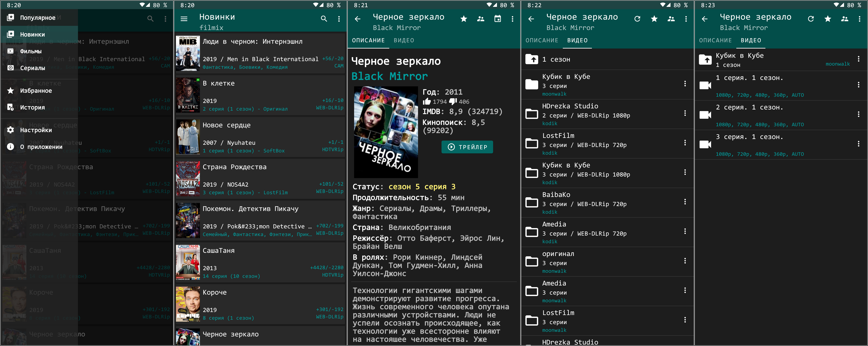
Task: Open the Men in Black International poster thumbnail
Action: coord(188,53)
